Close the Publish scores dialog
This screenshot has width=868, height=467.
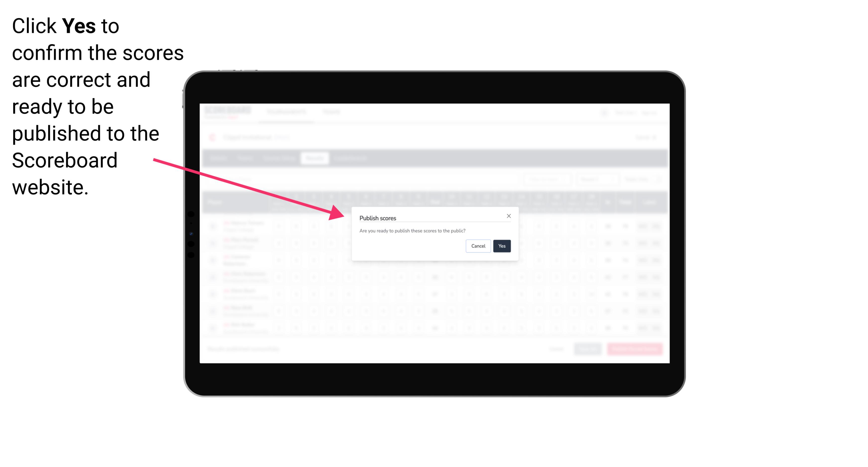point(508,216)
